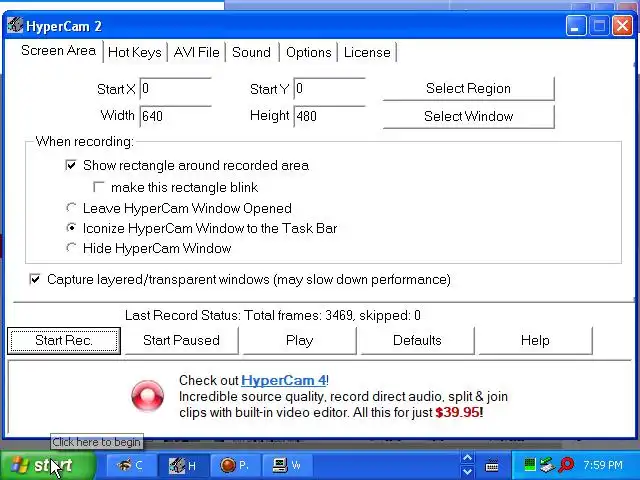Toggle Capture layered/transparent windows checkbox
The width and height of the screenshot is (640, 480).
click(35, 279)
